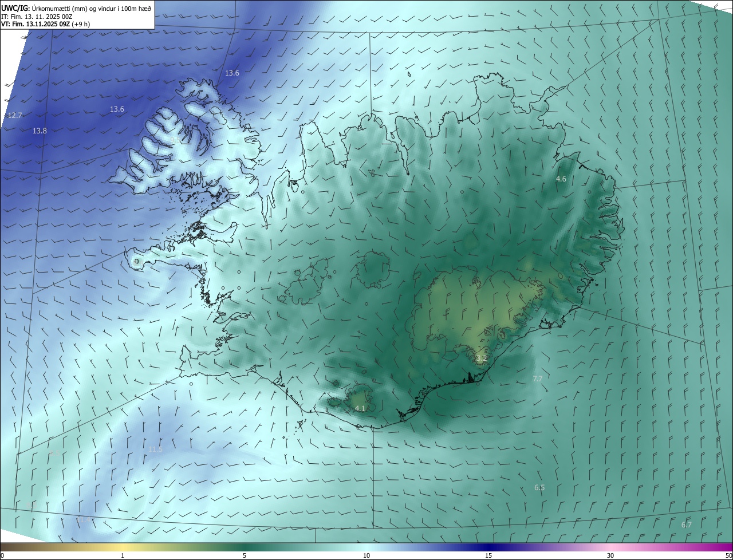733x560 pixels.
Task: Click the 11.5 value label
Action: tap(155, 449)
